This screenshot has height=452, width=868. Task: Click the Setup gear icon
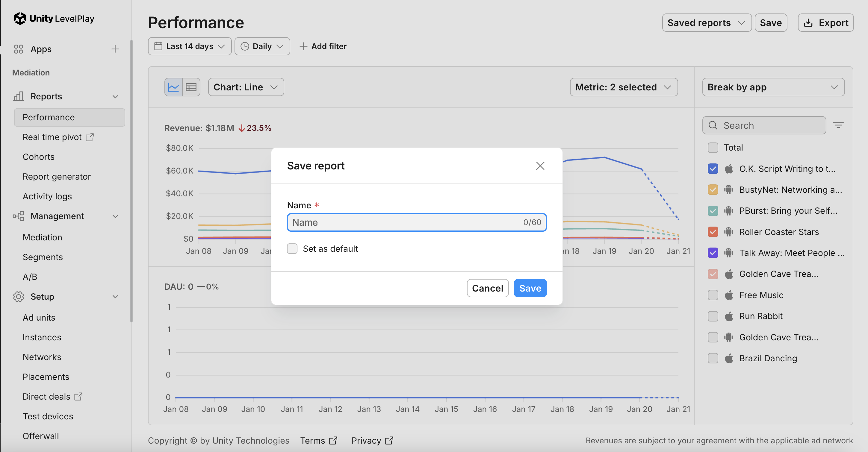(x=19, y=296)
